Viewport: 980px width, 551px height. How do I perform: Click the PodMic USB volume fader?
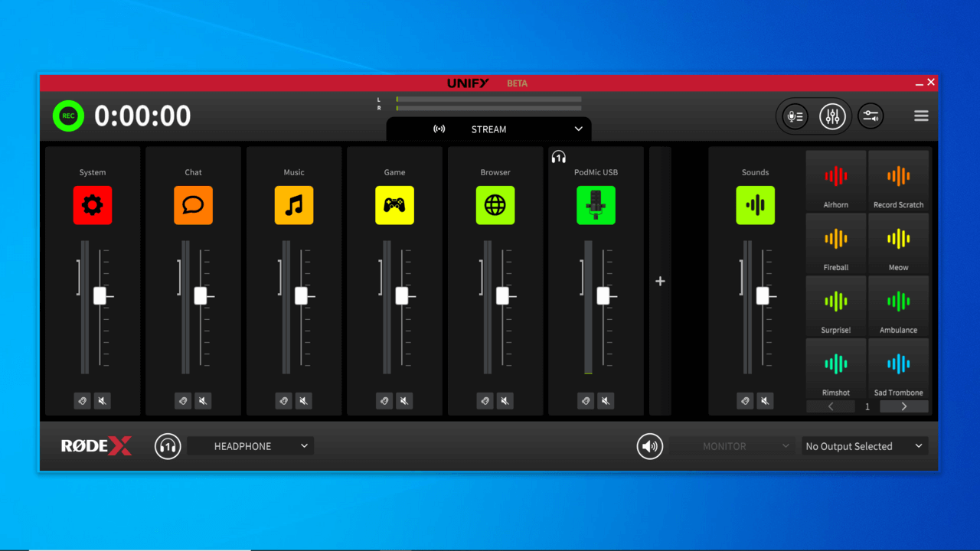pos(603,296)
